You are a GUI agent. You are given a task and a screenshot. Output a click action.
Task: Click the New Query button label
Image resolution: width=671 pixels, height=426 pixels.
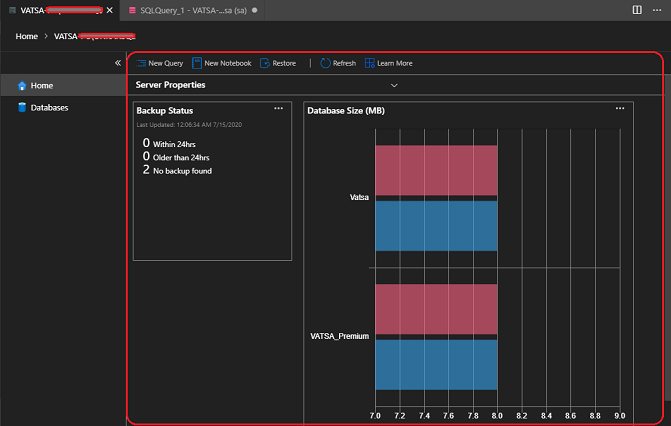(166, 63)
